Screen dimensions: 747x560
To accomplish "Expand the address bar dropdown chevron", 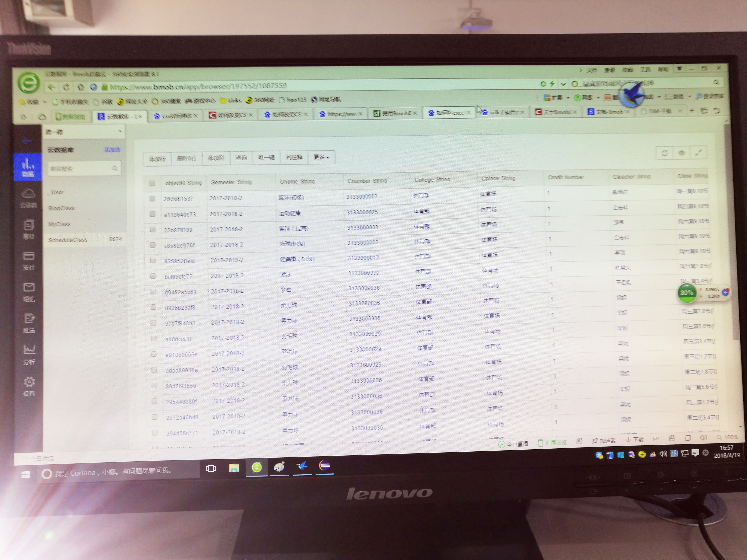I will [x=563, y=84].
